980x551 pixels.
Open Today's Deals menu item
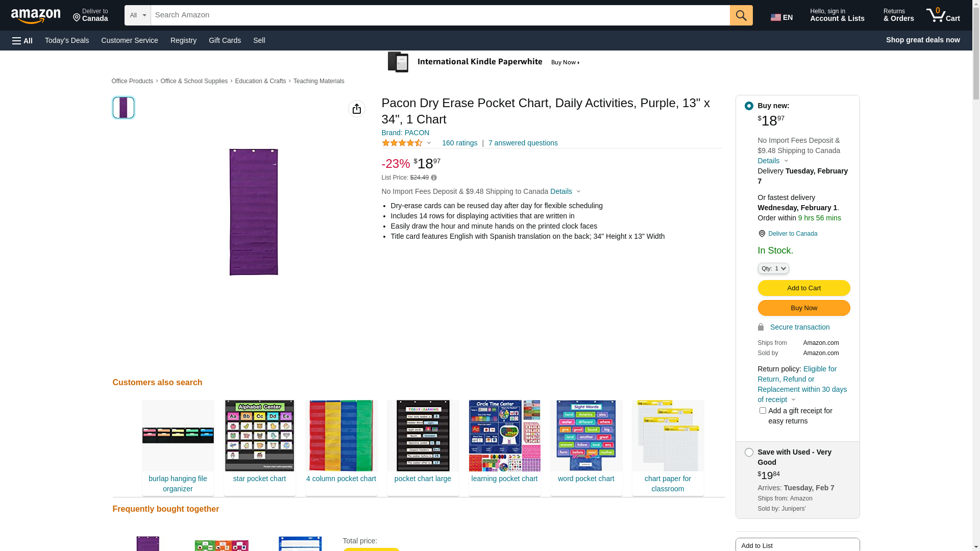coord(67,40)
